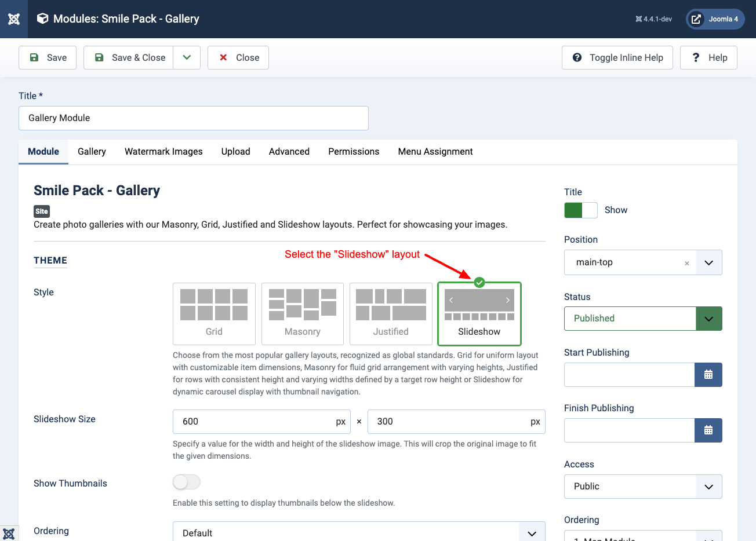Expand the Save & Close dropdown arrow
The image size is (756, 541).
[187, 57]
